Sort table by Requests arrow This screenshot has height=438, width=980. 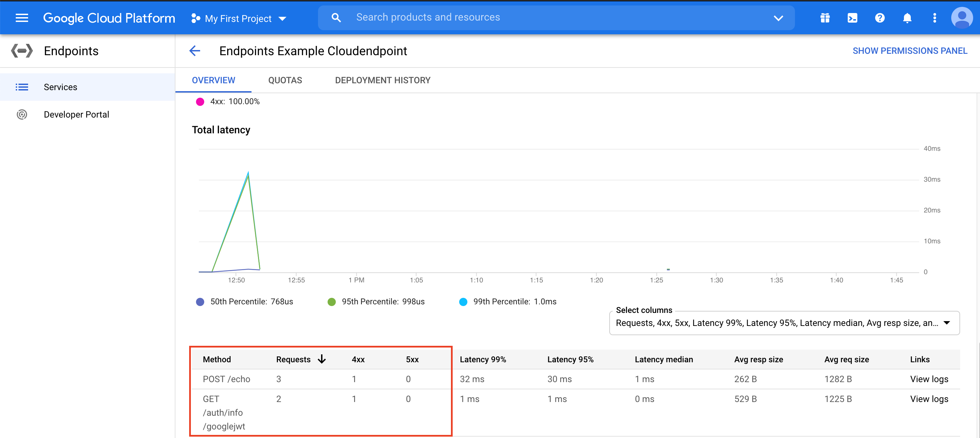click(322, 359)
